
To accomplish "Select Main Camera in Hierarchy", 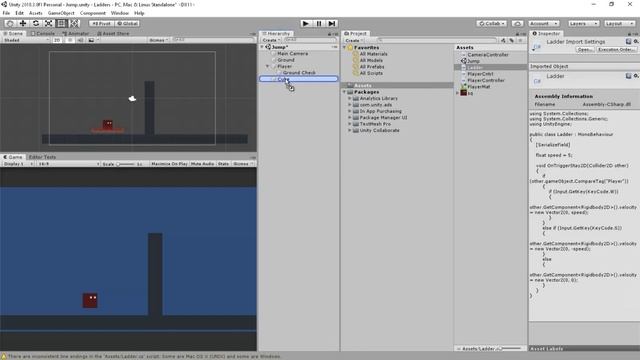I will click(292, 53).
